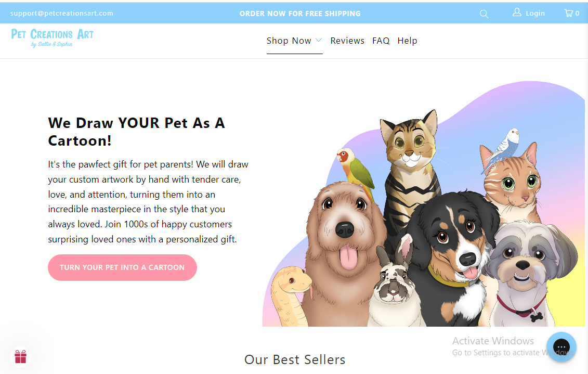
Task: Click the Pet Creations Art logo
Action: coord(53,38)
